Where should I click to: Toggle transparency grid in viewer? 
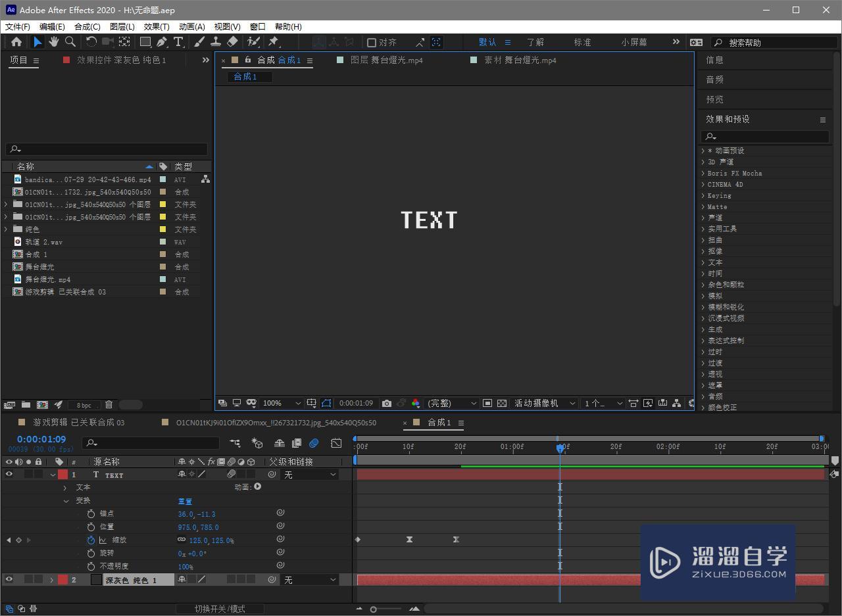pyautogui.click(x=502, y=403)
